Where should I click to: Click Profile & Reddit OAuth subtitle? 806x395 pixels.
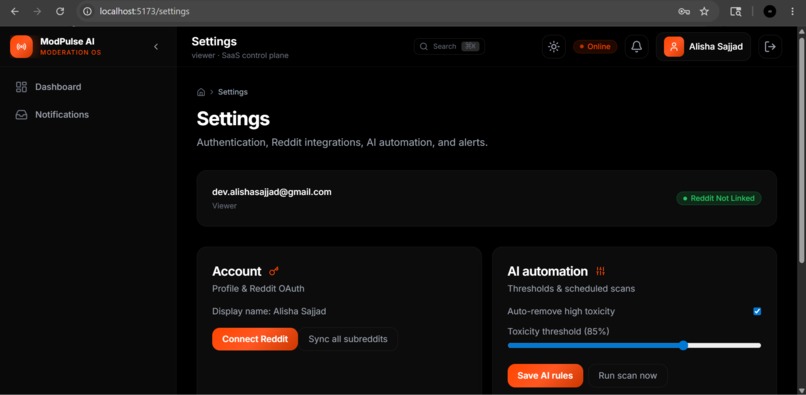[258, 289]
